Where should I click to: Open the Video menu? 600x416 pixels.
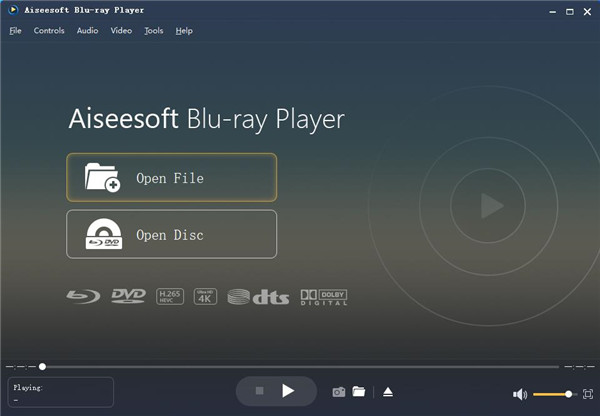click(121, 31)
